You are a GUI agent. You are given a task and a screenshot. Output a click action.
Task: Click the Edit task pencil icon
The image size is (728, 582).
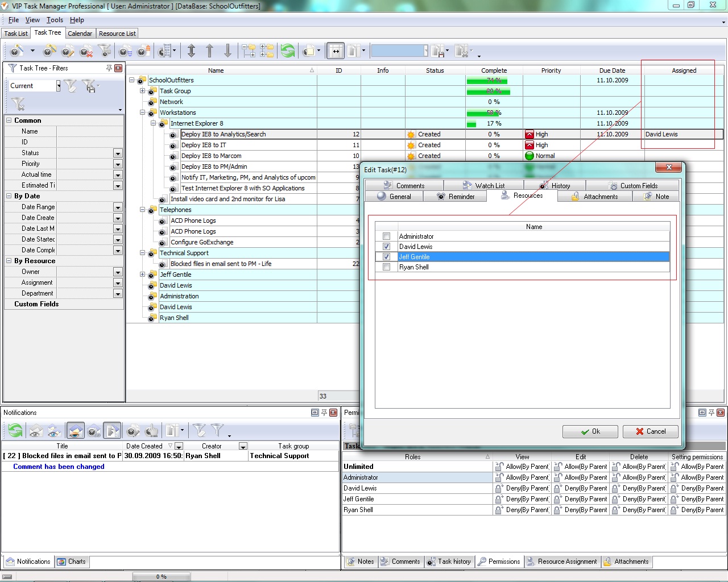click(x=68, y=51)
